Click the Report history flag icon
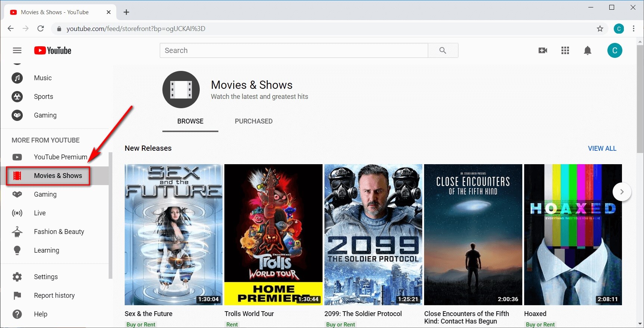 [17, 296]
